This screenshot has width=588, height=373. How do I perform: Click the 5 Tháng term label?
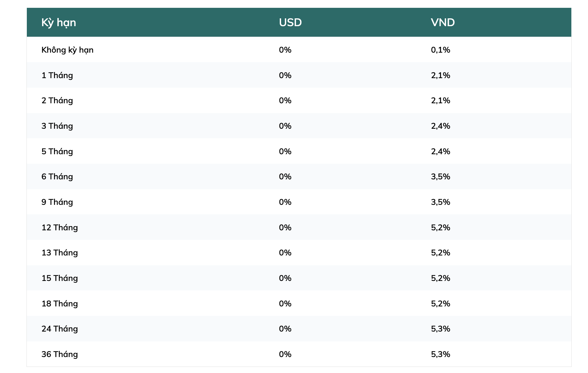[x=57, y=152]
